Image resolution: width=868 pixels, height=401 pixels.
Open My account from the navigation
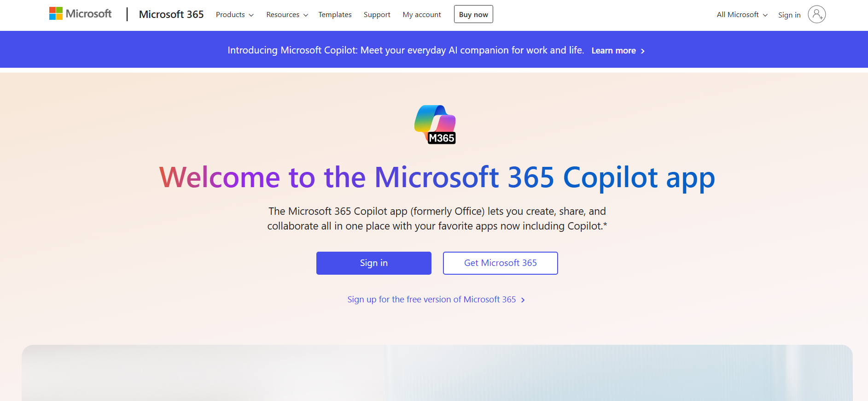[x=422, y=15]
